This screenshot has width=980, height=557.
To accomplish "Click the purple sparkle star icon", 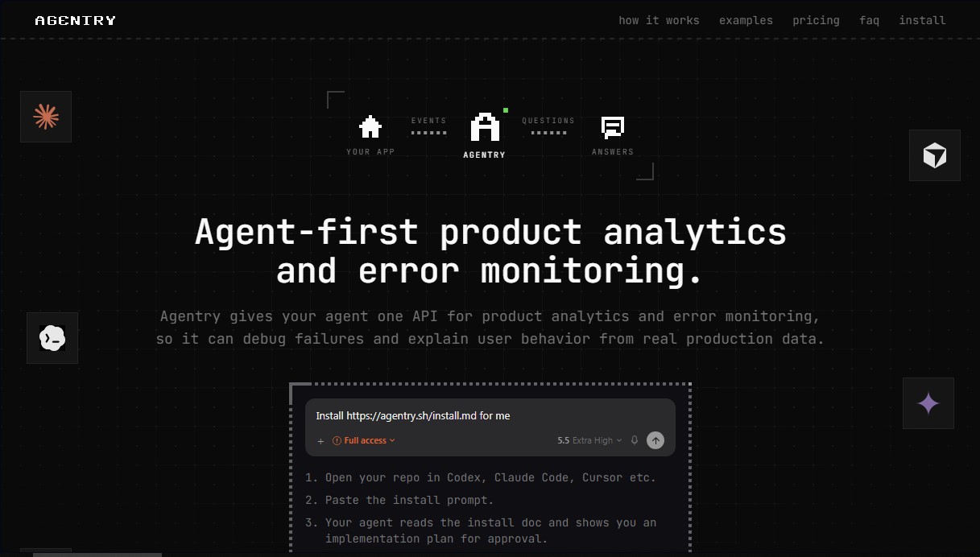I will 928,403.
